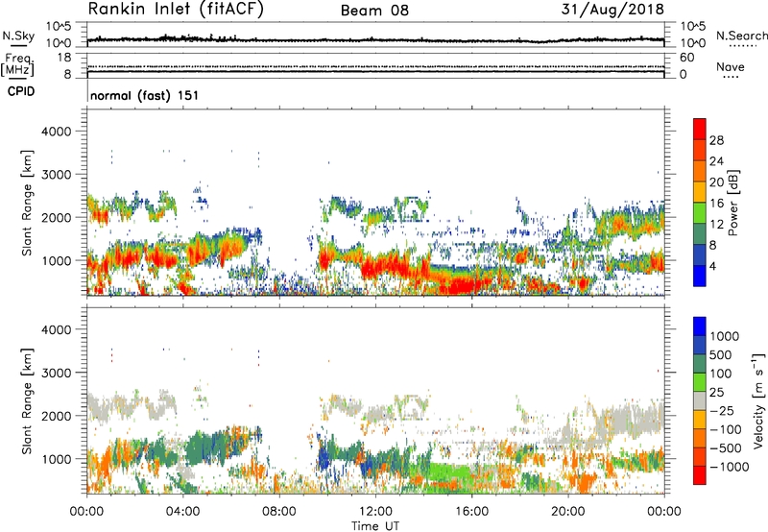Click the sky noise trace in the top strip
The height and width of the screenshot is (532, 768).
[x=375, y=39]
